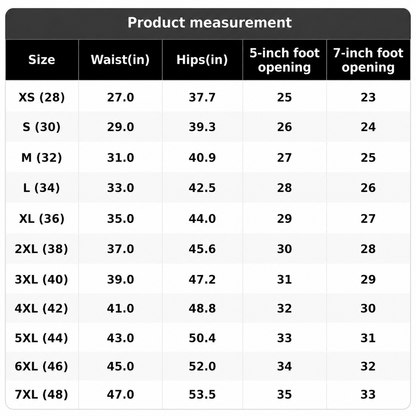Select the XL (36) size cell

pyautogui.click(x=42, y=219)
